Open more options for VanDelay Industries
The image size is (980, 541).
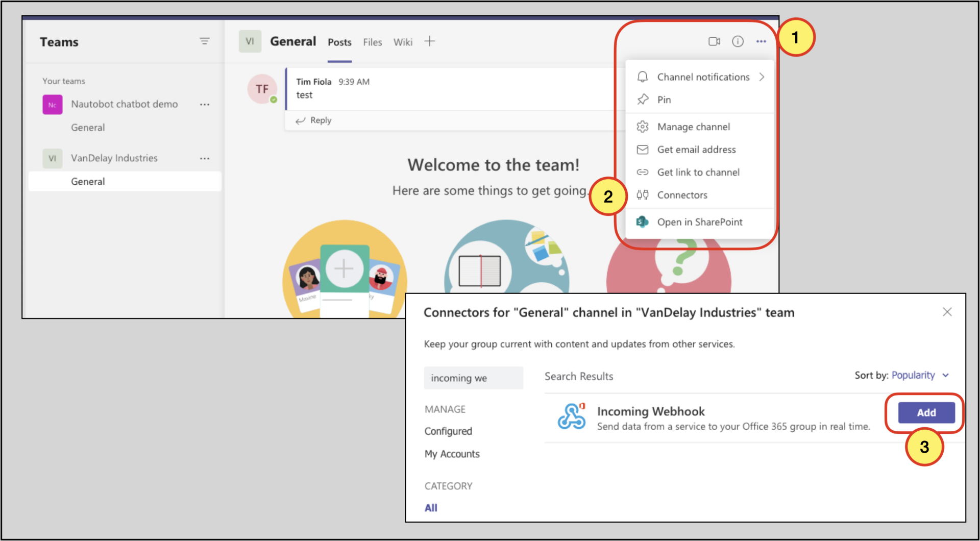tap(205, 159)
